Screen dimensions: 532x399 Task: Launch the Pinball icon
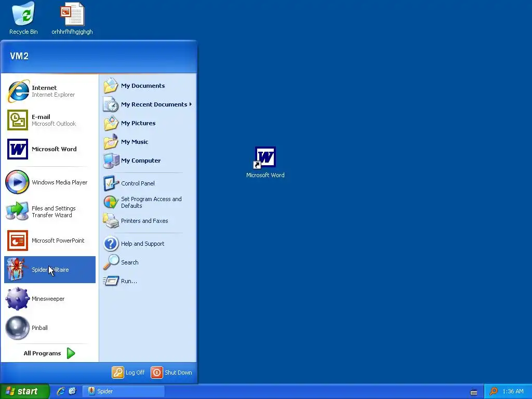[x=17, y=328]
